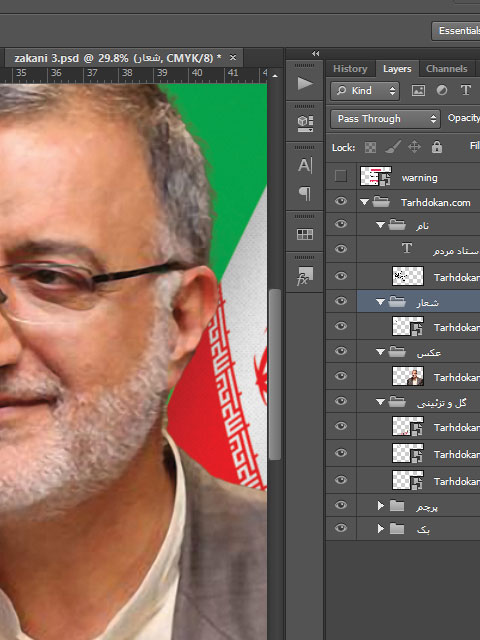Image resolution: width=480 pixels, height=640 pixels.
Task: Open the Styles fx panel icon
Action: tap(304, 276)
